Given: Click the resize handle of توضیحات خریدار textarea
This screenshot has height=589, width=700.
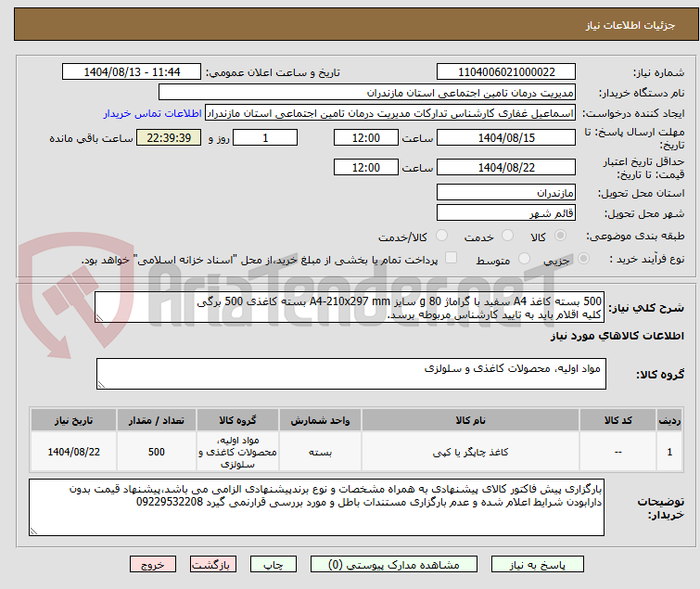Looking at the screenshot, I should pyautogui.click(x=33, y=531).
